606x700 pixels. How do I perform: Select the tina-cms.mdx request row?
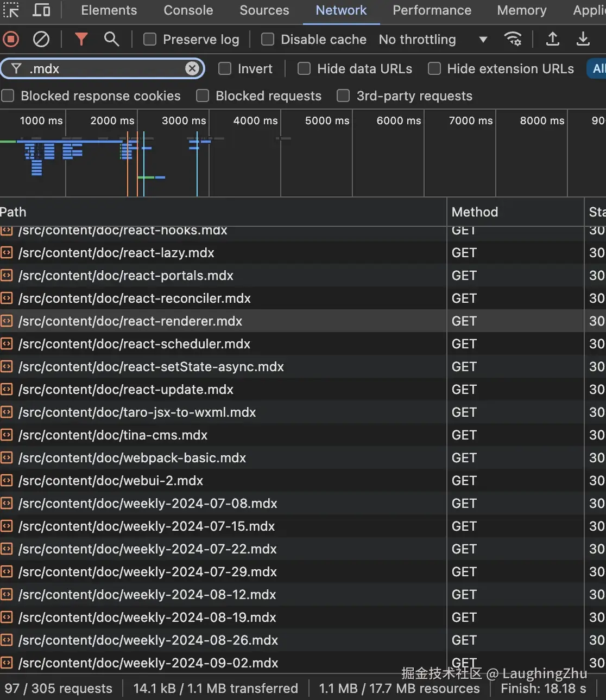(303, 435)
